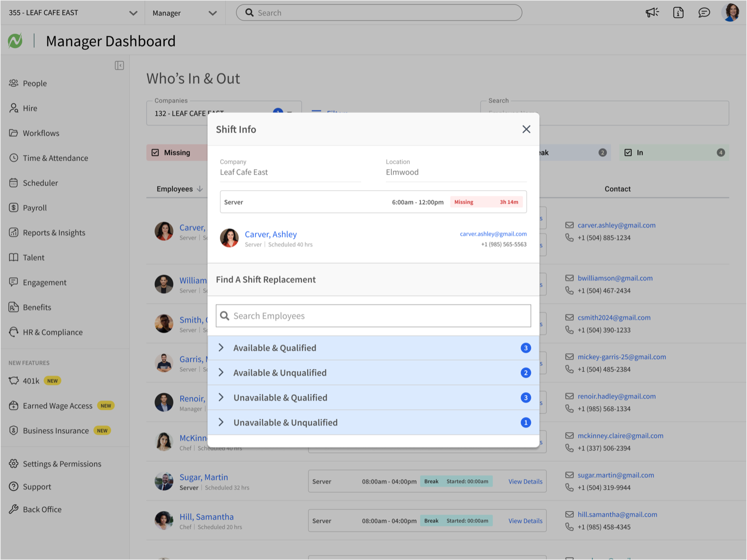Click the Missing 3h 14m status badge
Image resolution: width=747 pixels, height=560 pixels.
tap(486, 202)
